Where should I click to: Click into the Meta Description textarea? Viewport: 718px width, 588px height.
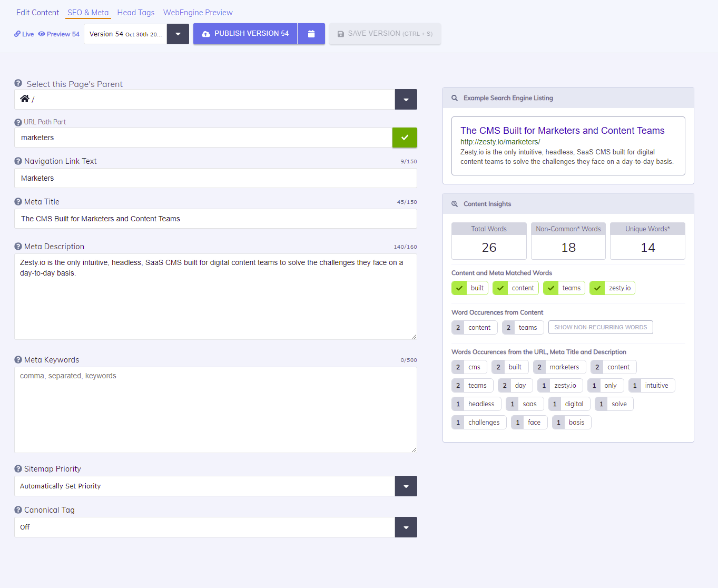click(x=215, y=297)
